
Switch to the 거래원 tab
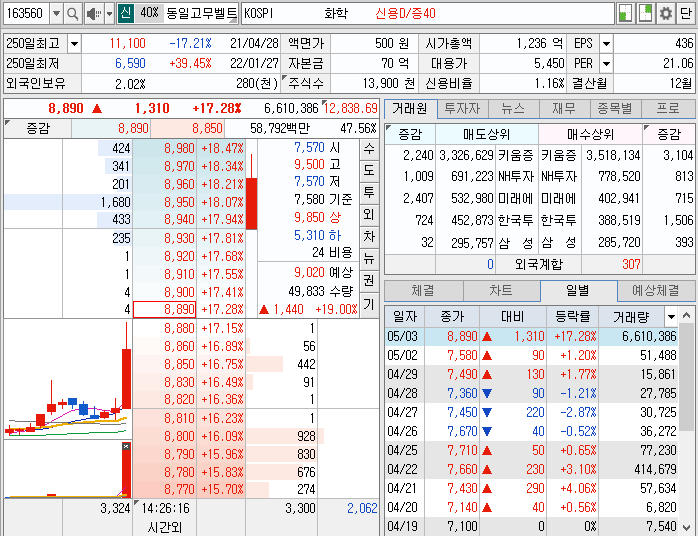[410, 109]
